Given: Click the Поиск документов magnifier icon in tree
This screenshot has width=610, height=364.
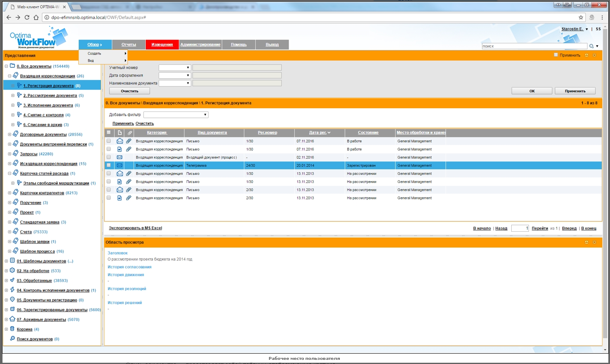Looking at the screenshot, I should (x=12, y=339).
